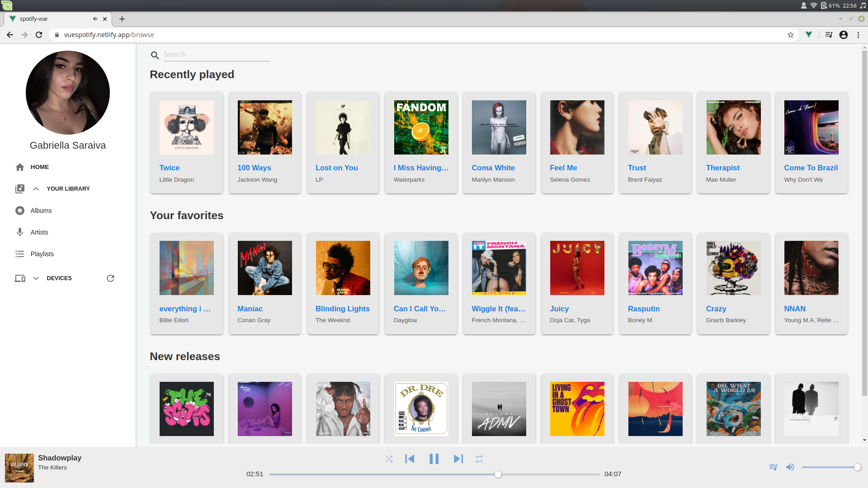Open Albums via its disc icon

[x=20, y=211]
